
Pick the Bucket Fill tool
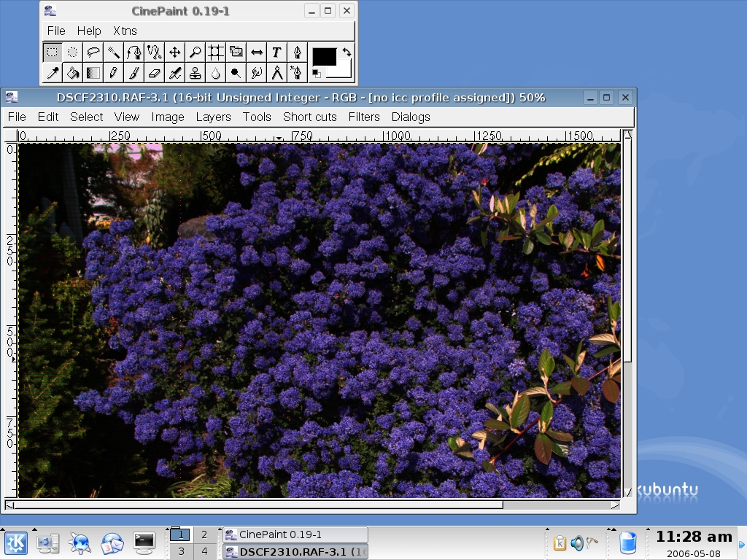[72, 72]
